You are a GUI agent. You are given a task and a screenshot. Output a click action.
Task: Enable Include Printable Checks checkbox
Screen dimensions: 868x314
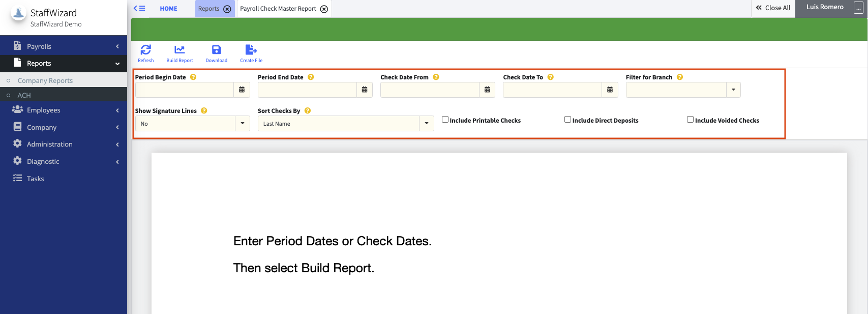pos(445,120)
